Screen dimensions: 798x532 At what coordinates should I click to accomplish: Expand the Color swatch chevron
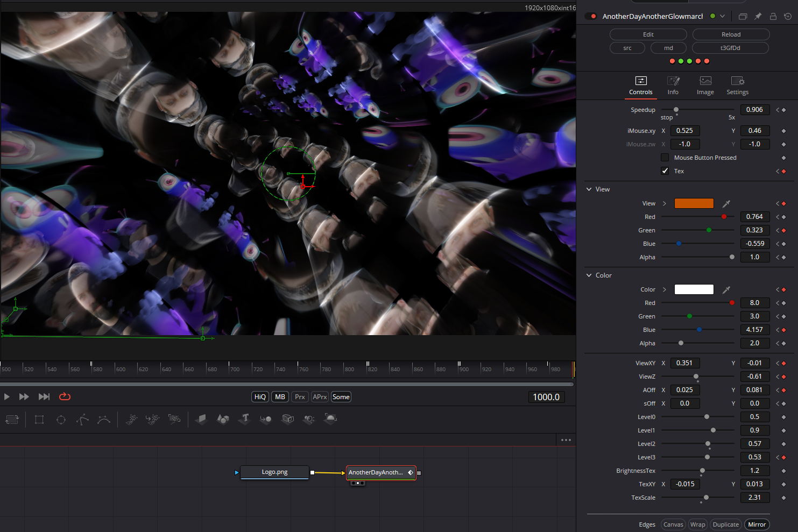point(665,289)
